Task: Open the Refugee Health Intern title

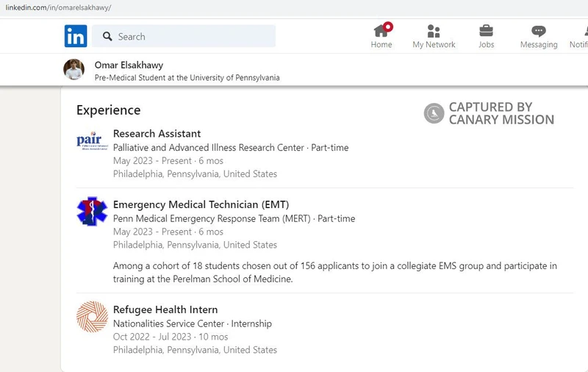Action: coord(165,310)
